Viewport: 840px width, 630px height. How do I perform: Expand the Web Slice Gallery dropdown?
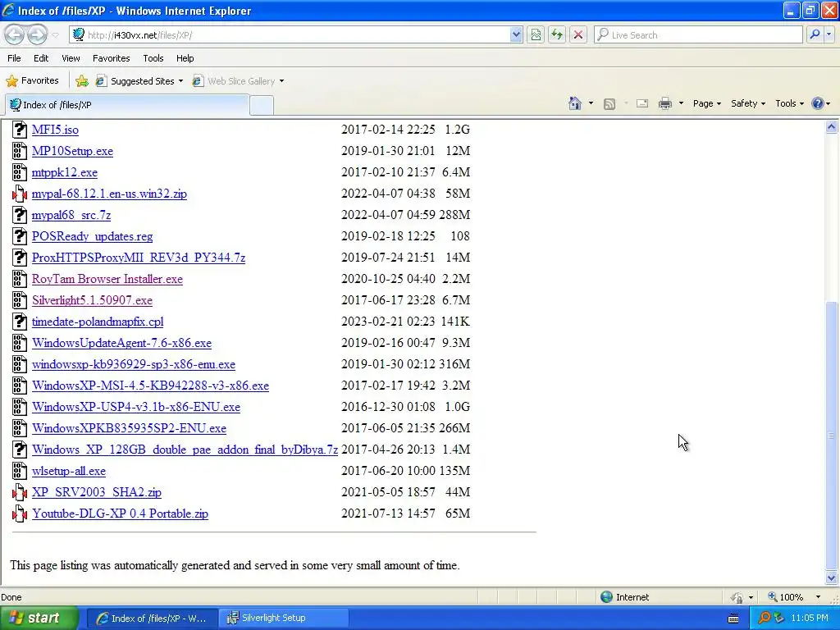pos(282,81)
